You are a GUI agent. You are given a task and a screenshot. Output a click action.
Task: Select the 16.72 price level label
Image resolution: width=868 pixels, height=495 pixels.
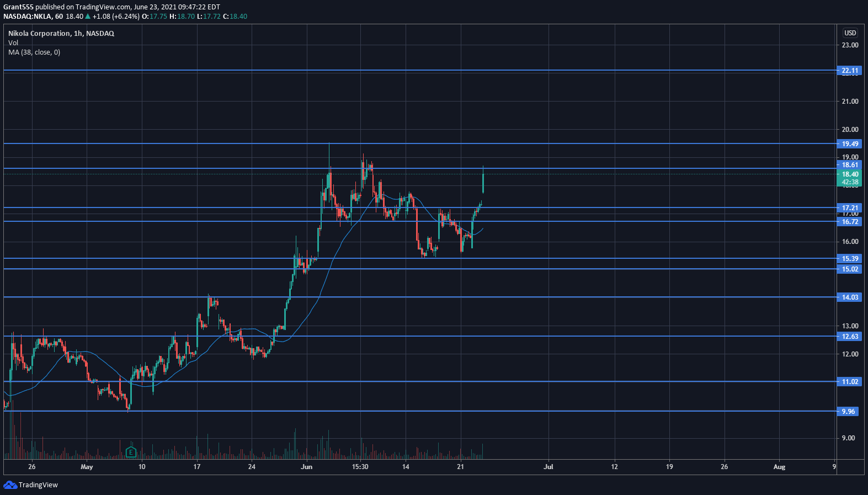(850, 222)
